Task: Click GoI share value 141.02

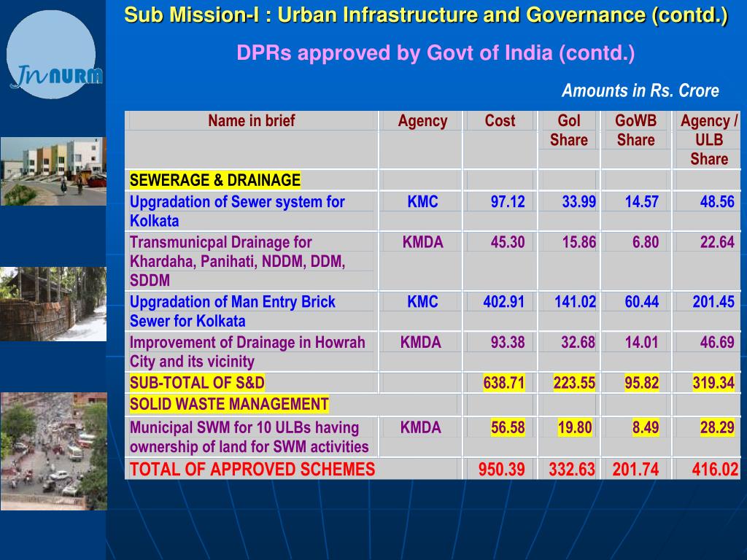Action: click(575, 302)
